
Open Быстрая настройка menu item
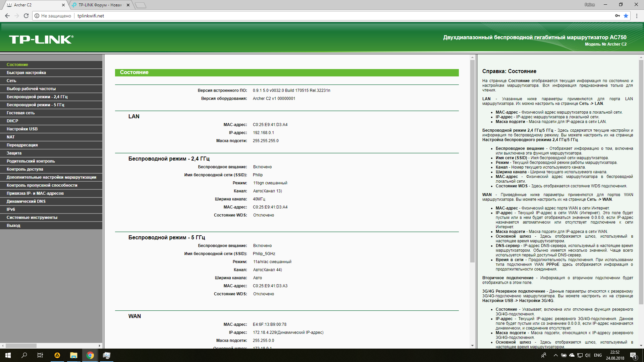click(51, 73)
